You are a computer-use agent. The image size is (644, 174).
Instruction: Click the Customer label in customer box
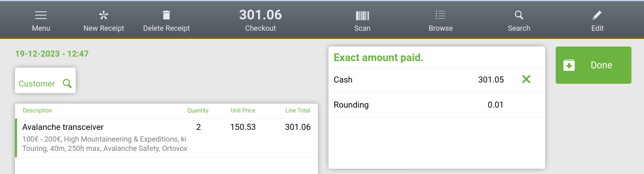[x=37, y=84]
